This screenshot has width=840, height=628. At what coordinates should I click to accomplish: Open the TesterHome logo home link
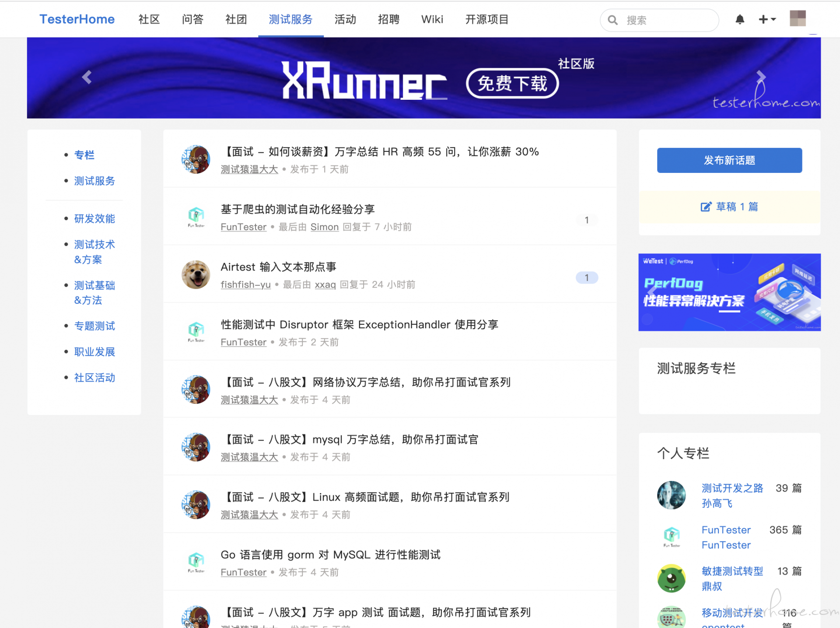[77, 19]
